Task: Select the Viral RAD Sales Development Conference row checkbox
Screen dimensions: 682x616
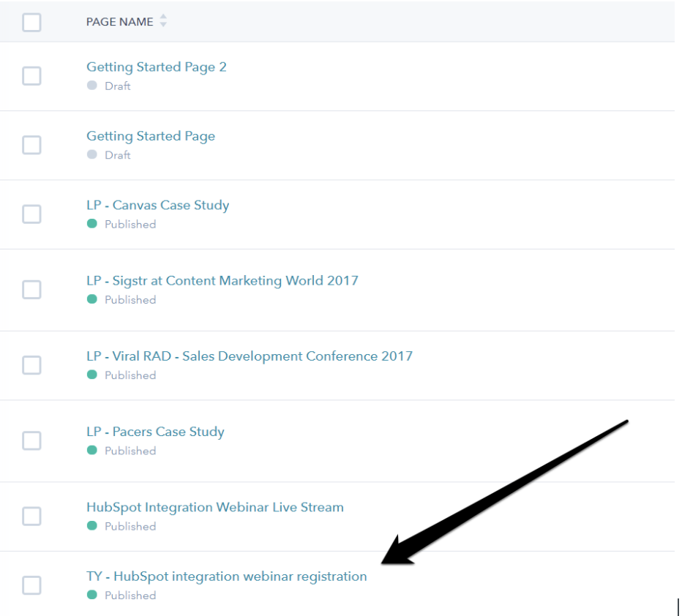Action: 31,365
